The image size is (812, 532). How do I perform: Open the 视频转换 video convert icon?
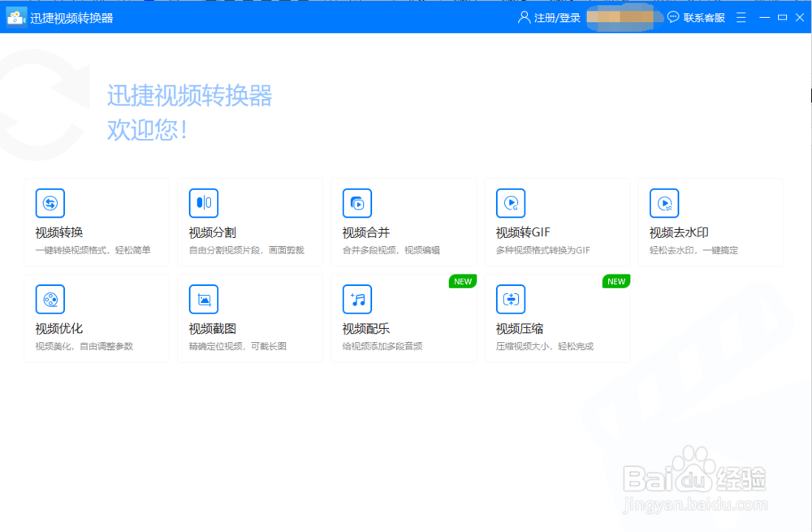50,203
